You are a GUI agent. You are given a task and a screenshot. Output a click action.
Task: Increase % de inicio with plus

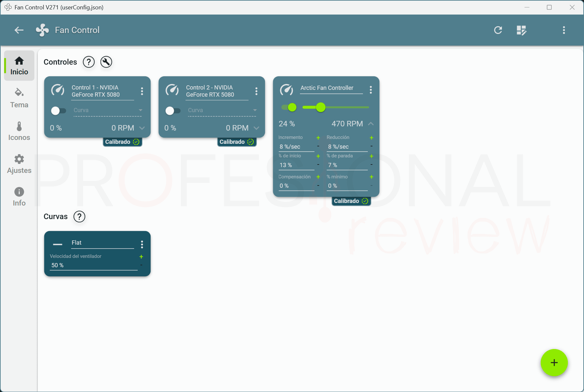(318, 156)
